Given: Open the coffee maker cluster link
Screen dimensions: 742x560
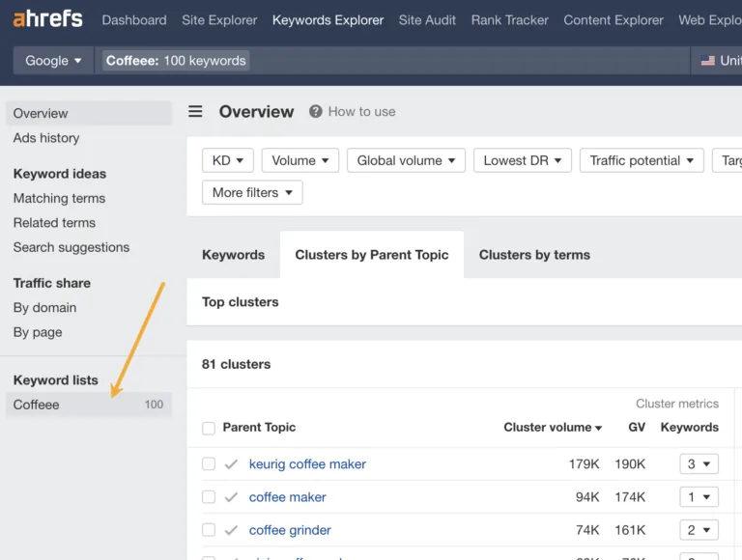Looking at the screenshot, I should pyautogui.click(x=288, y=497).
